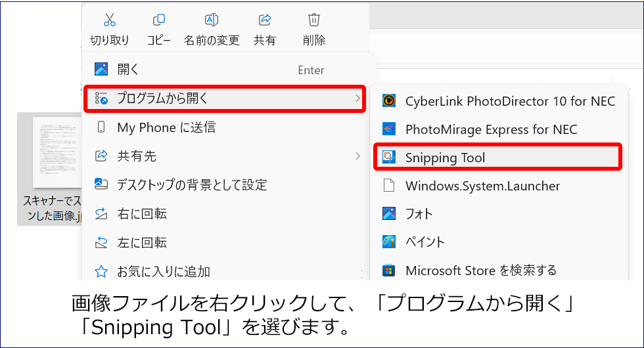Click the trash Delete icon
The height and width of the screenshot is (348, 644).
point(314,19)
